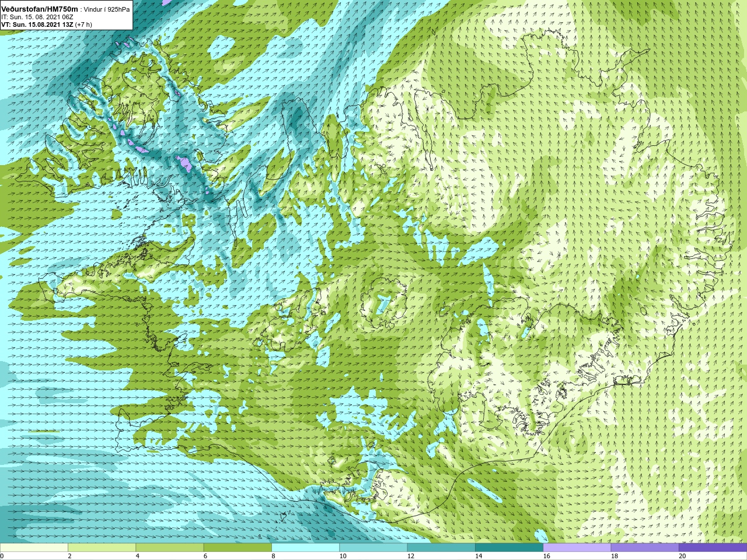The width and height of the screenshot is (747, 560).
Task: Click the 0-2 m/s palest legend swatch
Action: [34, 548]
